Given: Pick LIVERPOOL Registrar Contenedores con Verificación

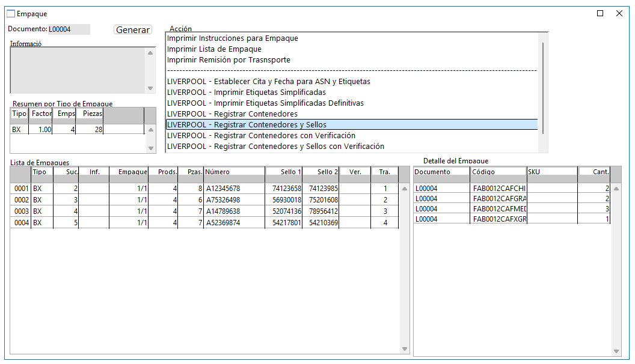Looking at the screenshot, I should 261,136.
